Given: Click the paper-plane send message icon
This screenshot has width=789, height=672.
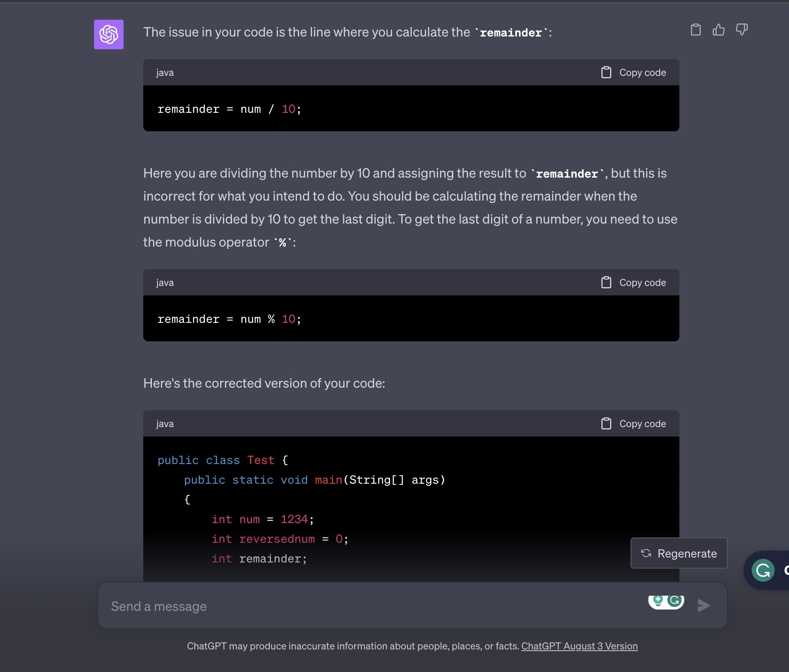Looking at the screenshot, I should (x=704, y=606).
